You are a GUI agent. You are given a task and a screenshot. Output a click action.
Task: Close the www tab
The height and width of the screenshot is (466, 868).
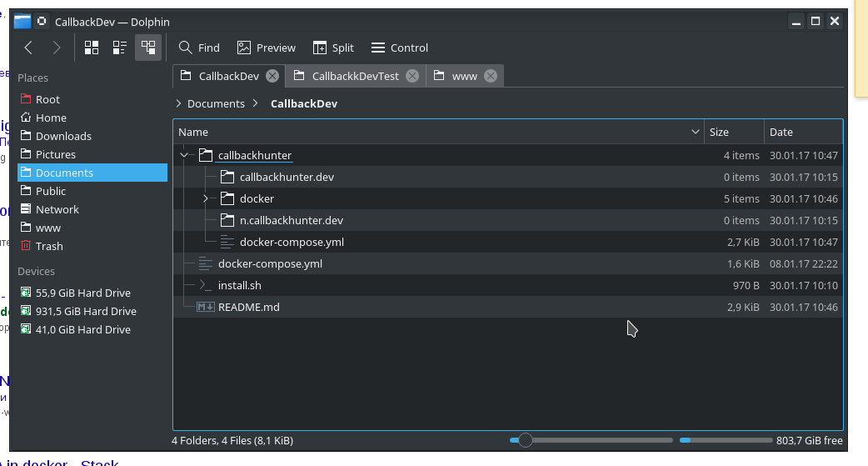pyautogui.click(x=491, y=76)
